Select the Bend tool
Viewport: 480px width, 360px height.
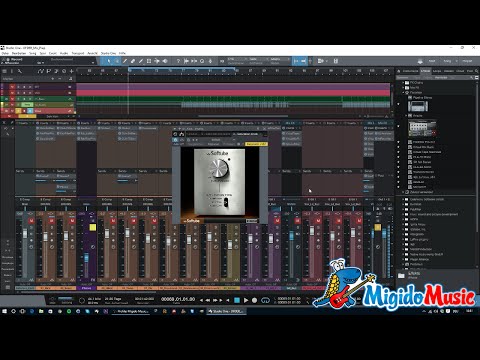coord(157,61)
